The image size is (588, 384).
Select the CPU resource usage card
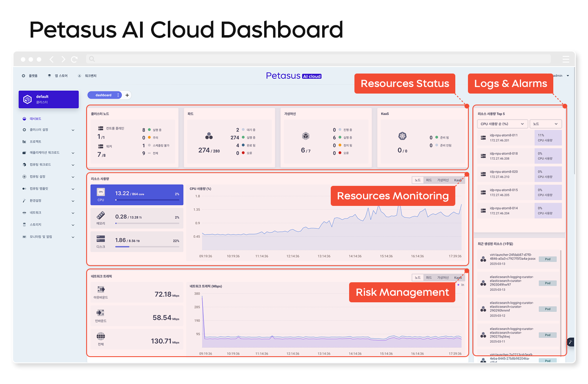tap(137, 195)
